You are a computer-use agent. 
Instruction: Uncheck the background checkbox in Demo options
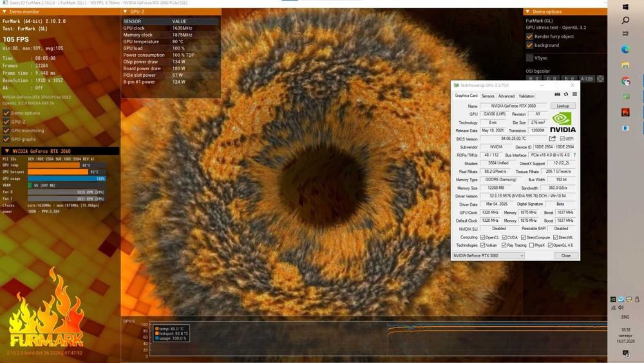[529, 45]
